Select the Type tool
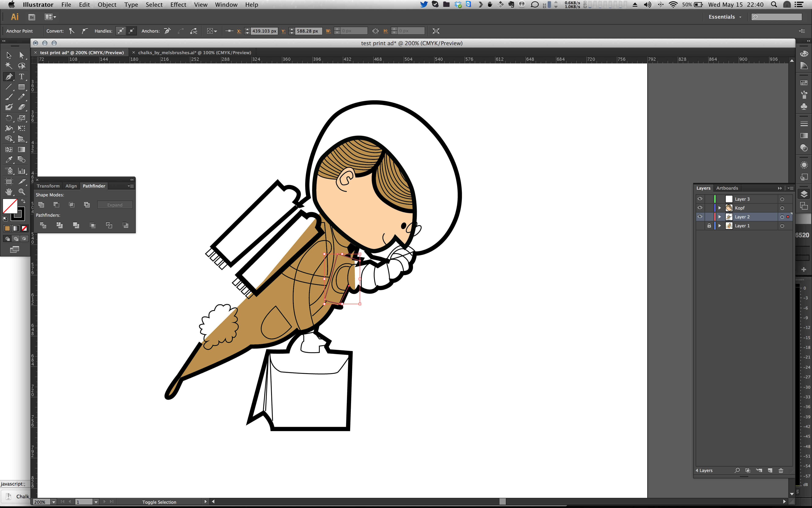Image resolution: width=812 pixels, height=508 pixels. tap(22, 77)
